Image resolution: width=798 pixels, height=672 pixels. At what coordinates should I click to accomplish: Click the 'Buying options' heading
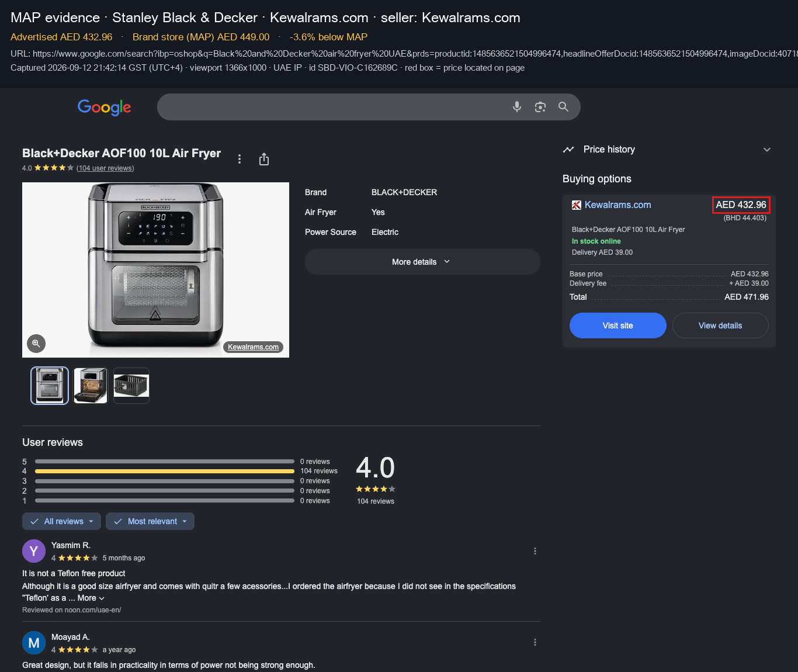pos(597,179)
